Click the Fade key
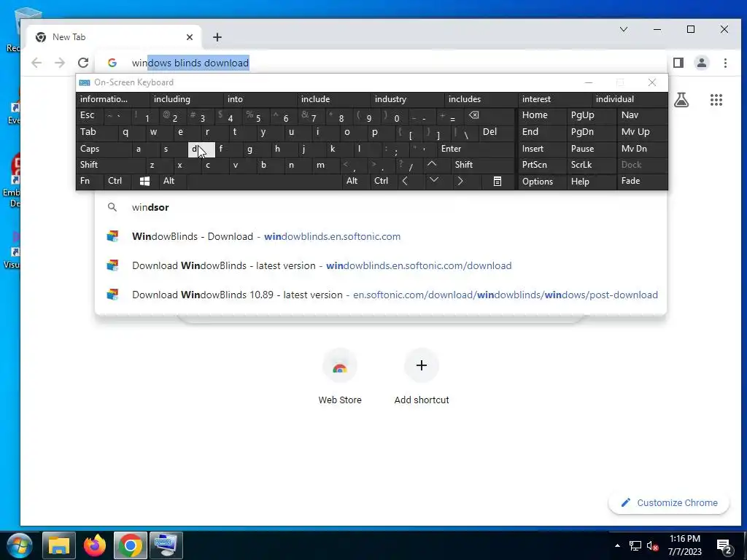 pos(642,181)
